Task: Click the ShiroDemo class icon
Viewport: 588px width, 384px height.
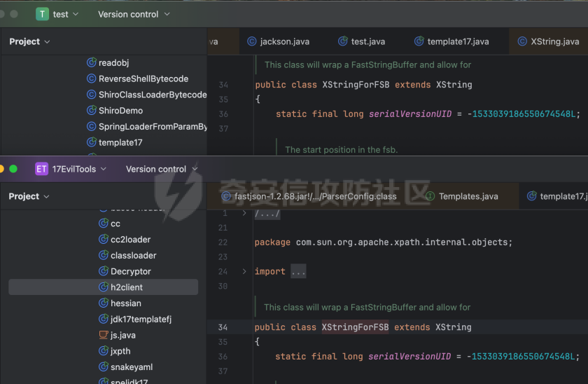Action: click(92, 110)
